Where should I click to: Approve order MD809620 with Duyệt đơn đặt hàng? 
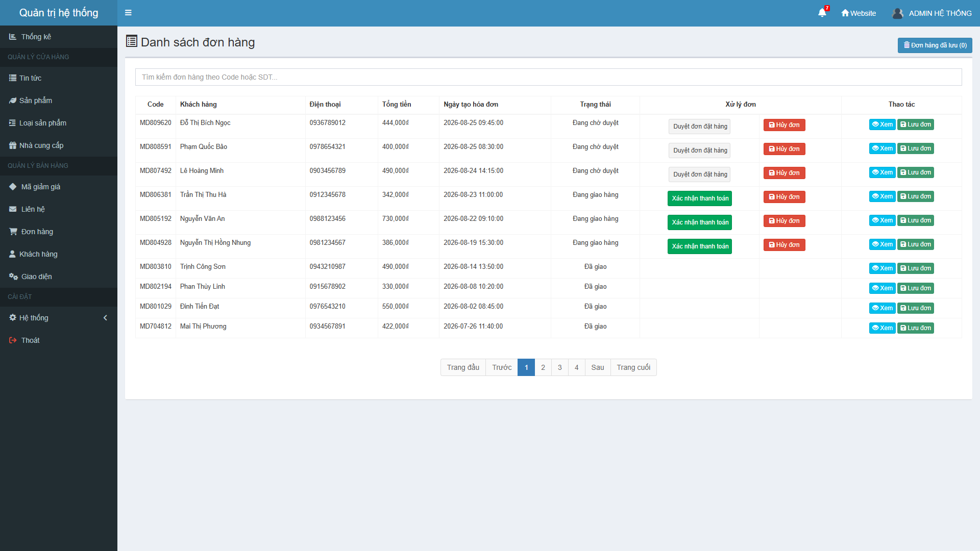coord(699,127)
